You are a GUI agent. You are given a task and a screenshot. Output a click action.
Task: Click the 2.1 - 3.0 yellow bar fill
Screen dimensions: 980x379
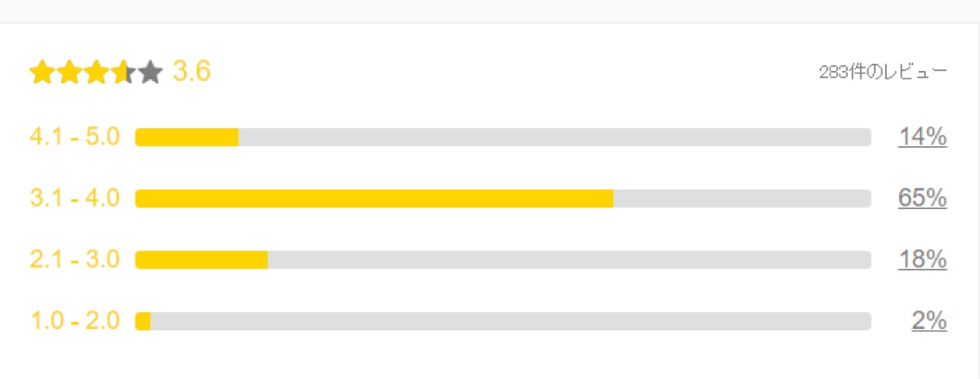pos(202,260)
